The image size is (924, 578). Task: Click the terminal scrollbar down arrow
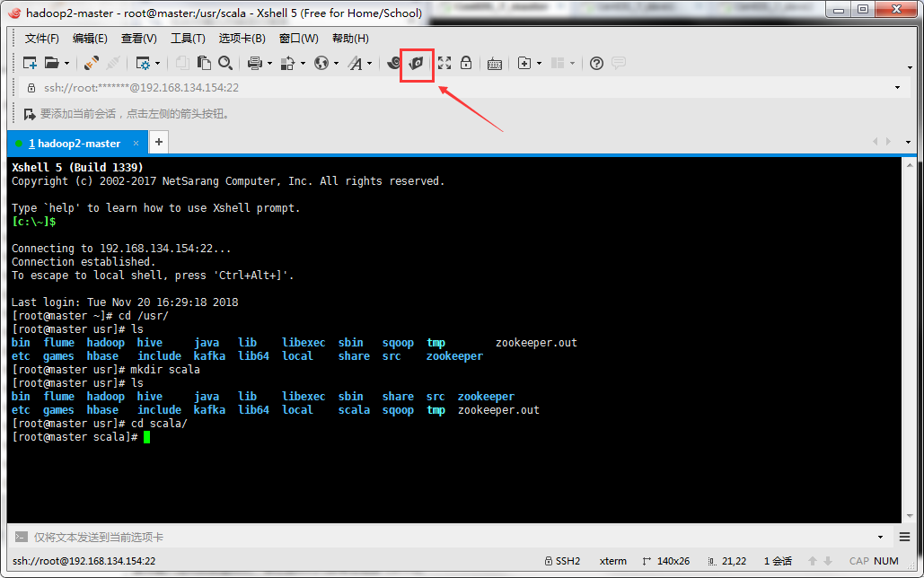(x=910, y=516)
